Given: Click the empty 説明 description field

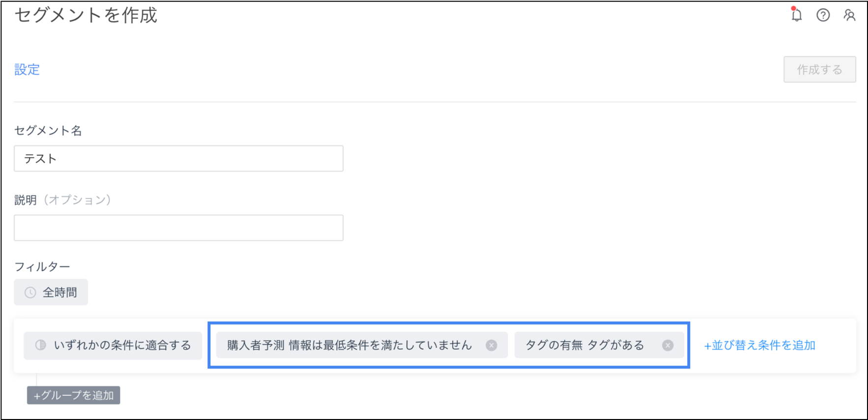Looking at the screenshot, I should click(x=178, y=228).
